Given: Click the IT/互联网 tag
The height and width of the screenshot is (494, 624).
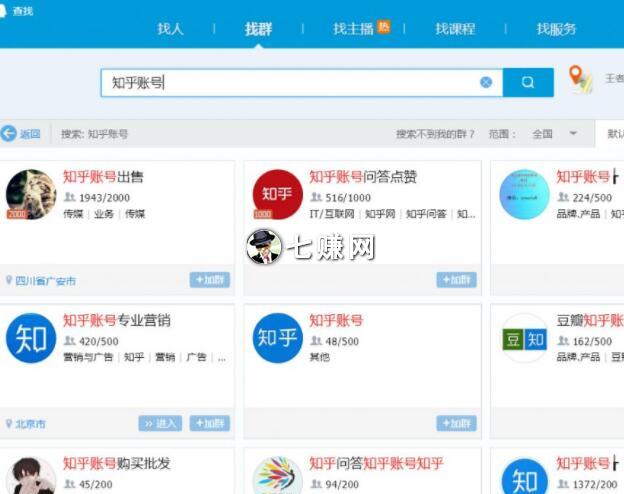Looking at the screenshot, I should [332, 214].
